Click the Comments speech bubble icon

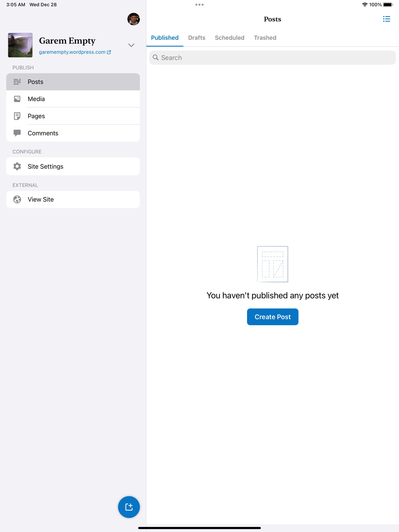tap(17, 133)
